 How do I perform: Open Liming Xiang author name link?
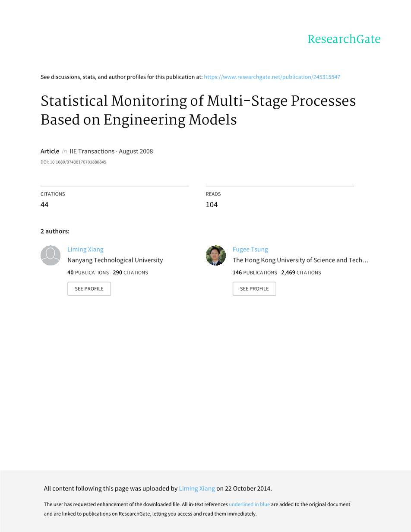pos(85,249)
